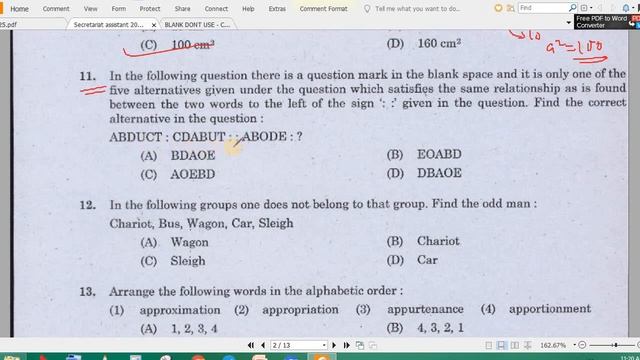
Task: Select continuous facing view mode
Action: [x=528, y=345]
